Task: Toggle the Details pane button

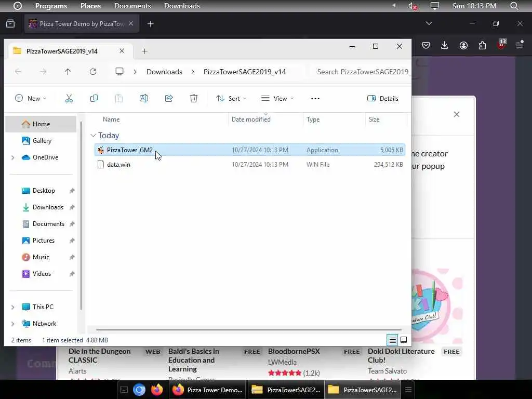Action: click(x=383, y=98)
